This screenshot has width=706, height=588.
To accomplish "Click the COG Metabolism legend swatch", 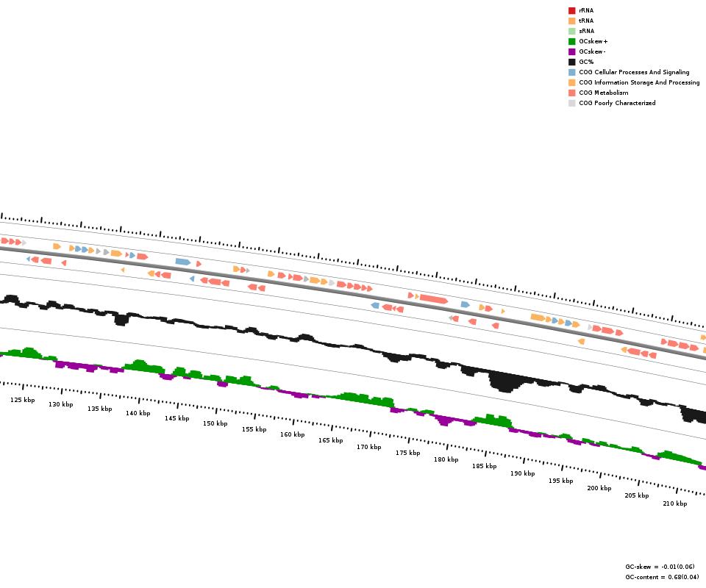I will 571,93.
